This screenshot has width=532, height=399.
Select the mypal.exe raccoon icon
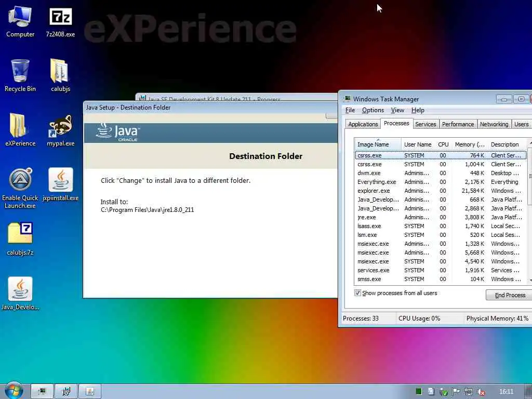60,130
